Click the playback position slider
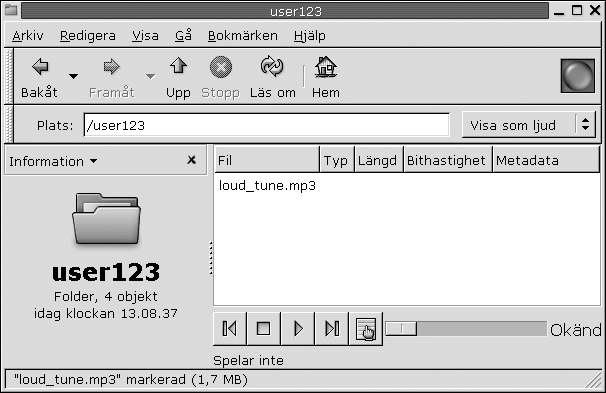Screen dimensions: 606x393 coord(466,329)
